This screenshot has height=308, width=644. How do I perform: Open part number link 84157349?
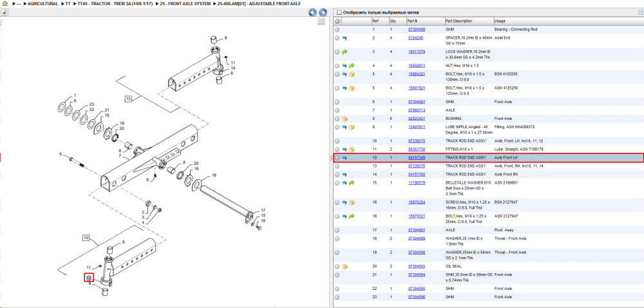[x=417, y=158]
